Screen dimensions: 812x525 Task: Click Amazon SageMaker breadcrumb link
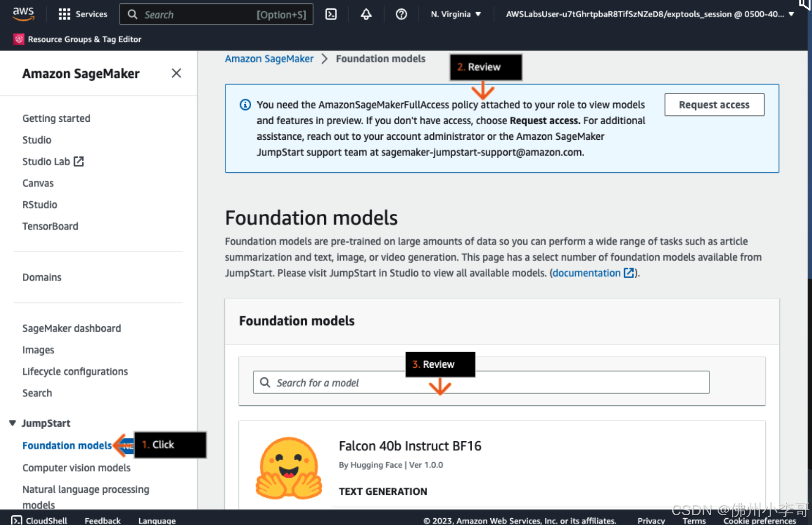click(269, 58)
